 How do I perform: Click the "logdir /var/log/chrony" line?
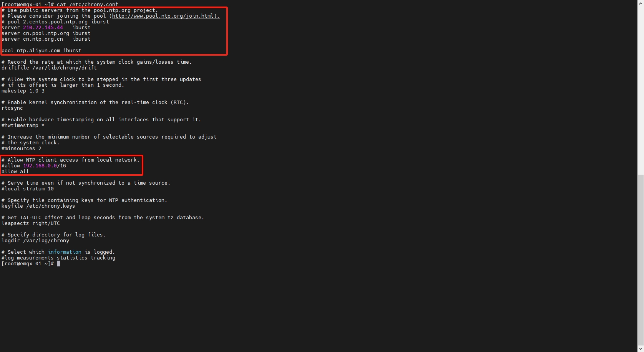pyautogui.click(x=35, y=241)
